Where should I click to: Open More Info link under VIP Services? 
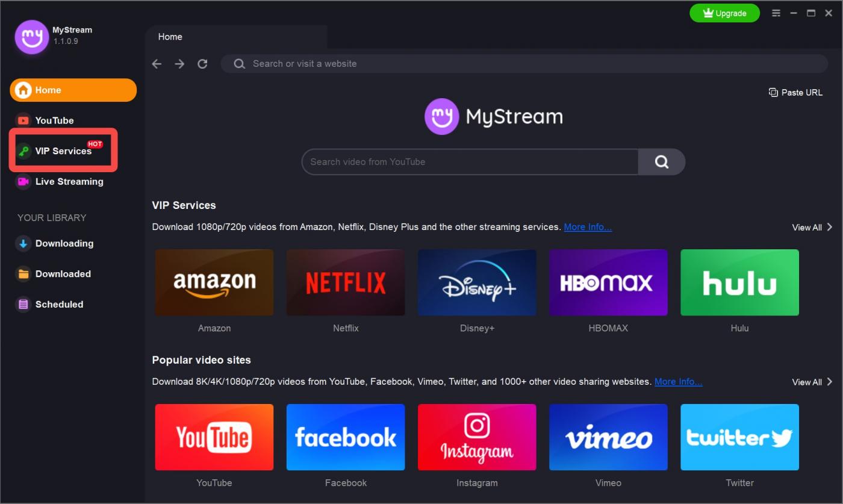(588, 227)
